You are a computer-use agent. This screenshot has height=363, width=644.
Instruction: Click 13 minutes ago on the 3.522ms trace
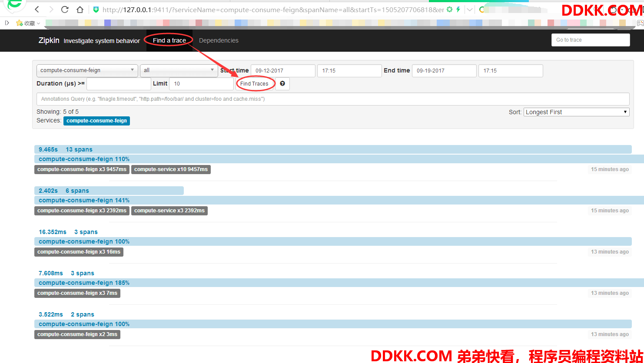[x=610, y=334]
